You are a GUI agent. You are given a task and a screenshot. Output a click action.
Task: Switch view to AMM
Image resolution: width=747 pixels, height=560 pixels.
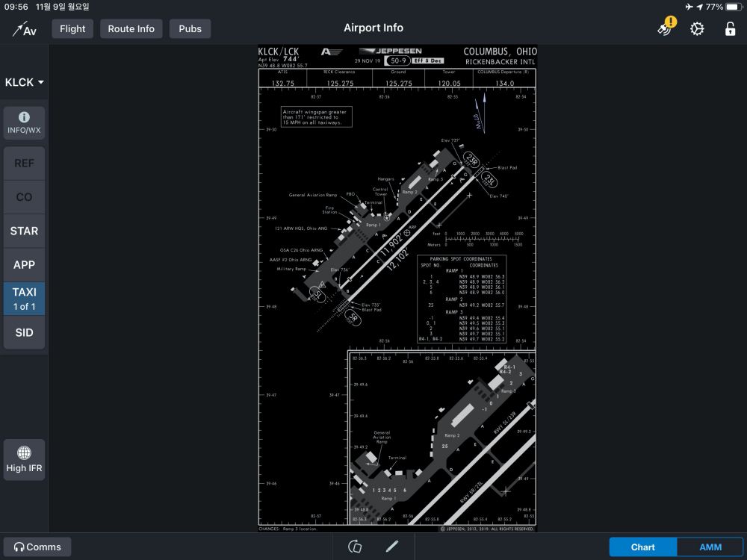[710, 547]
